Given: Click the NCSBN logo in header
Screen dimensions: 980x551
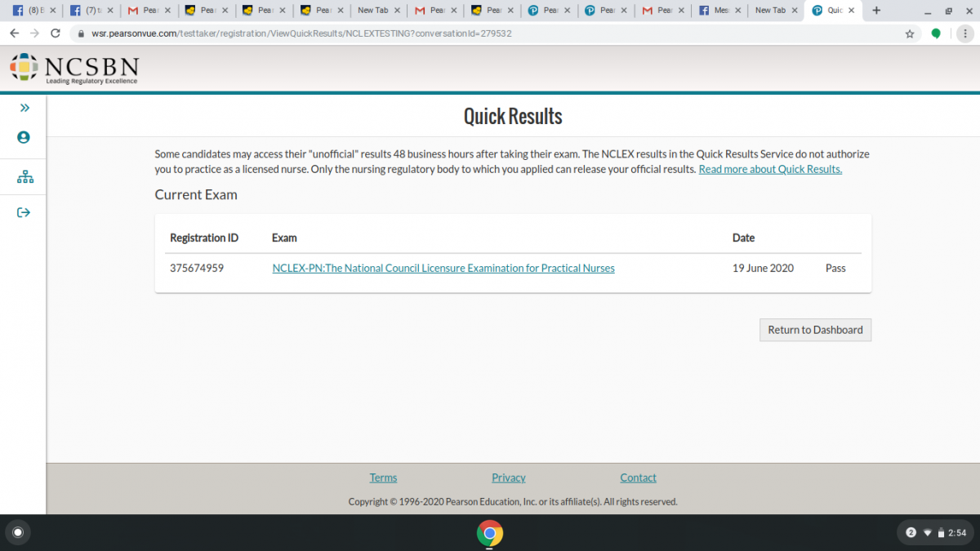Looking at the screenshot, I should pos(74,69).
